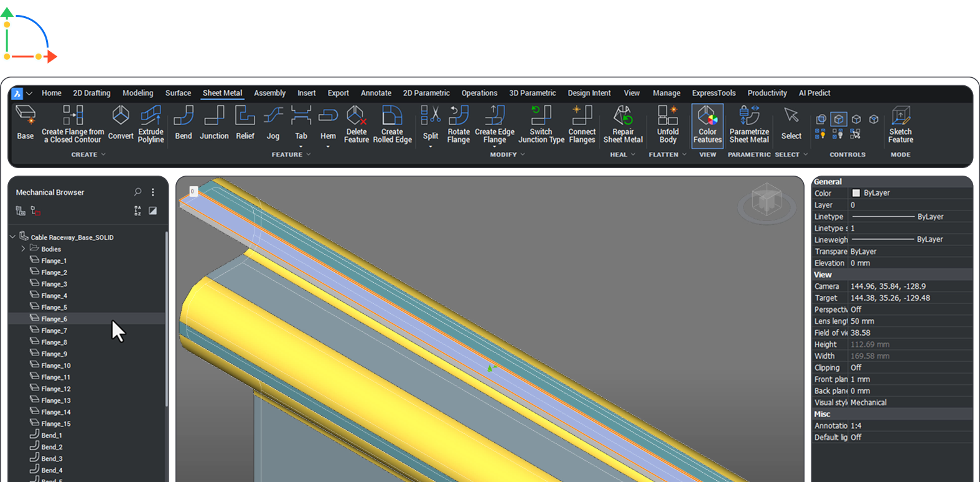Click the Relief feature tool
This screenshot has width=980, height=482.
click(245, 123)
